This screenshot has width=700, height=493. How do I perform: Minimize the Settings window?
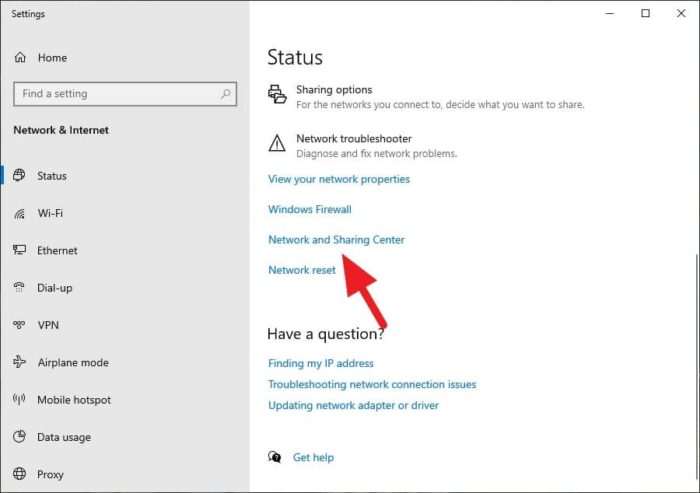[x=609, y=13]
